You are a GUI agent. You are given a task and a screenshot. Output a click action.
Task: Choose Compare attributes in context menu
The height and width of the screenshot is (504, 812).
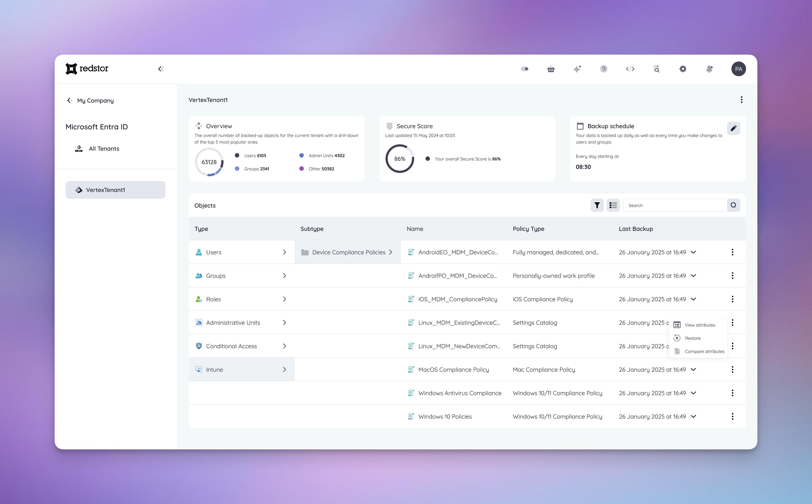coord(698,352)
